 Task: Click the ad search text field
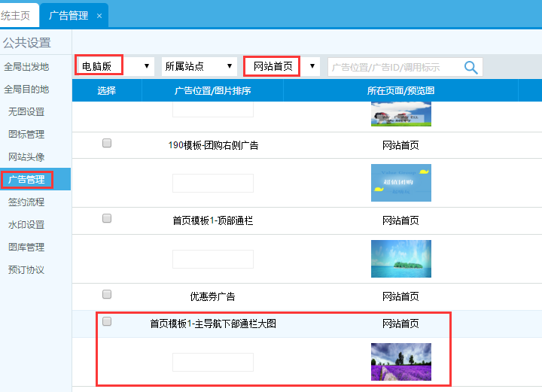[394, 67]
